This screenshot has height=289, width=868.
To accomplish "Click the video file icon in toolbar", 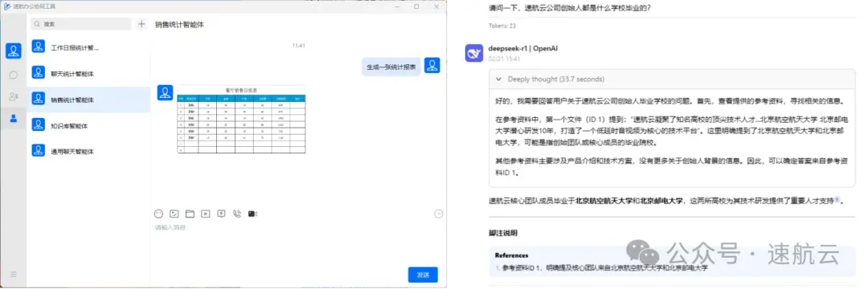I will click(x=206, y=214).
